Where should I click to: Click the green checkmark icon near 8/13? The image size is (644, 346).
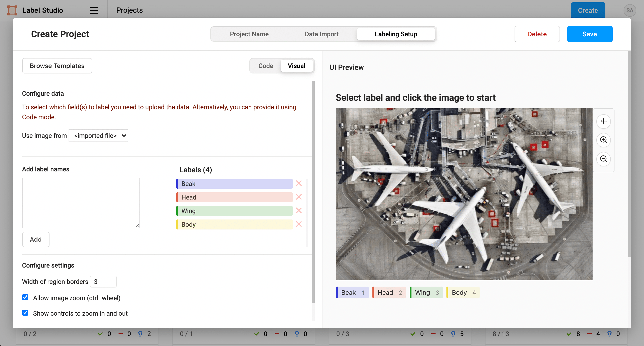click(569, 334)
